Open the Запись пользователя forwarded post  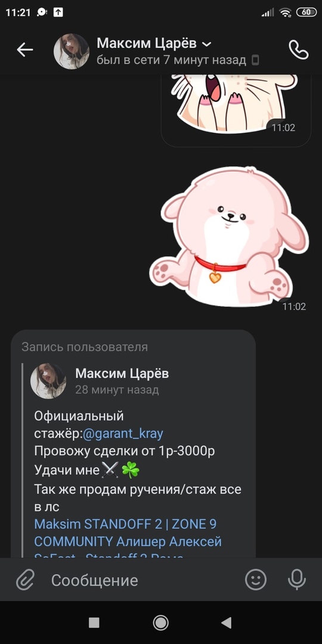pos(133,444)
